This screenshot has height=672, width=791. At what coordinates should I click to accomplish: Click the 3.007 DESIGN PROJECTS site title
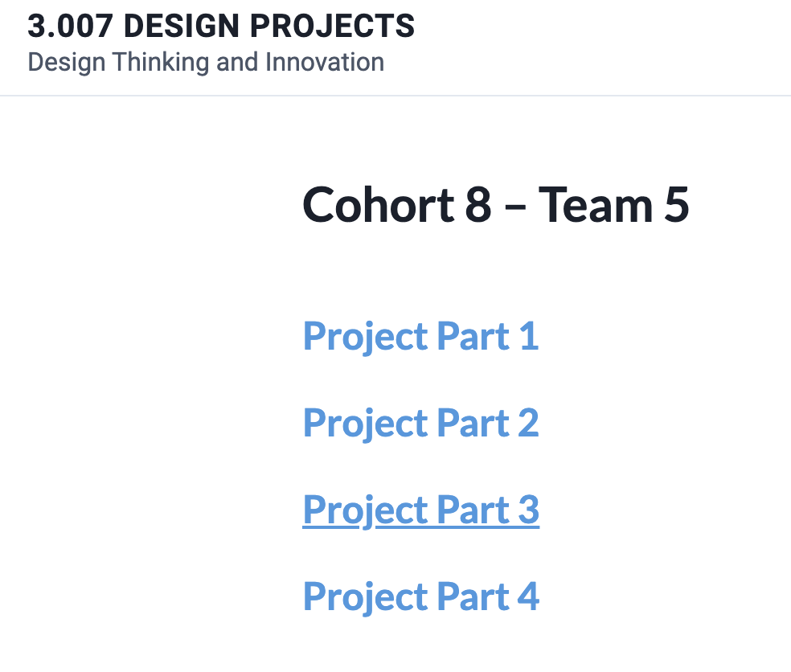click(x=221, y=26)
